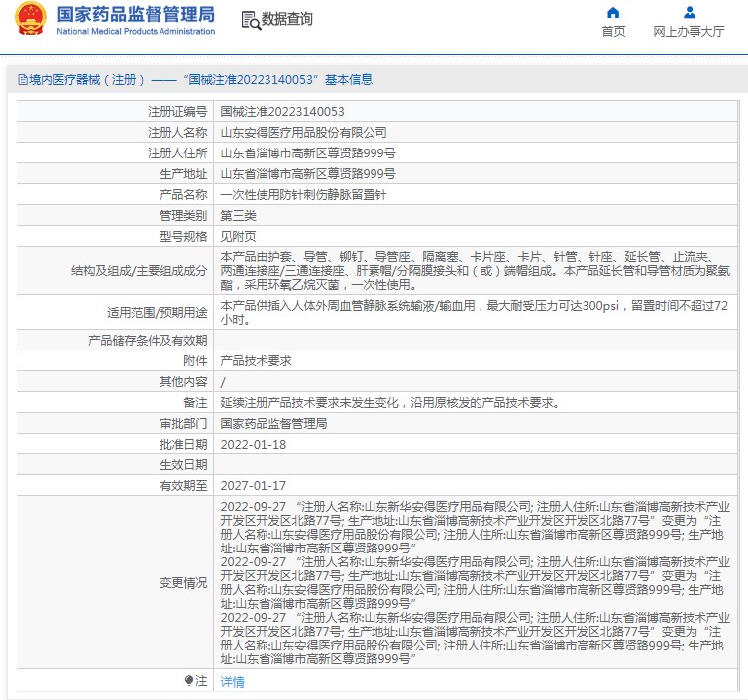
Task: Click the 生产地址 field label
Action: 183,174
